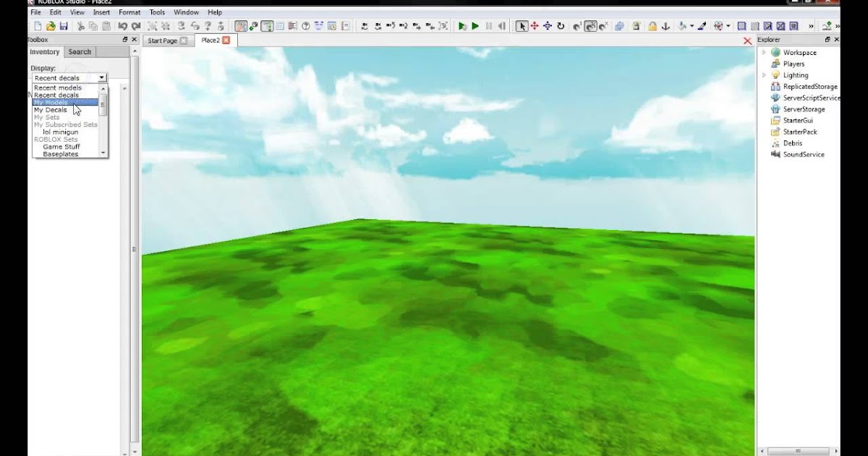Close the Start Page tab

[x=184, y=41]
